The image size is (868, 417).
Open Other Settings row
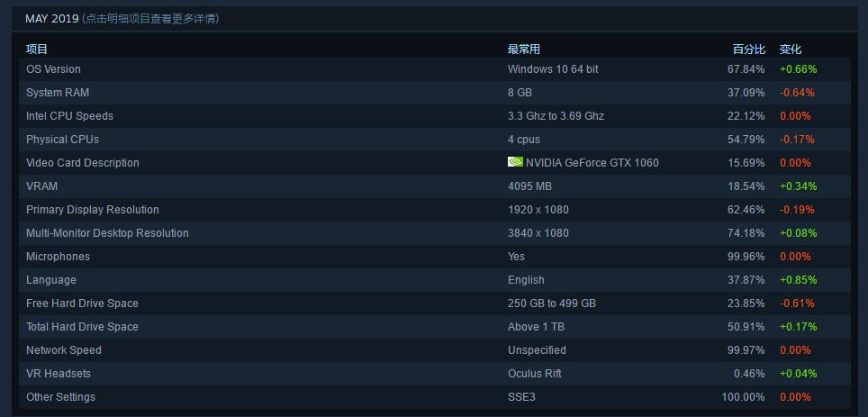pyautogui.click(x=435, y=396)
